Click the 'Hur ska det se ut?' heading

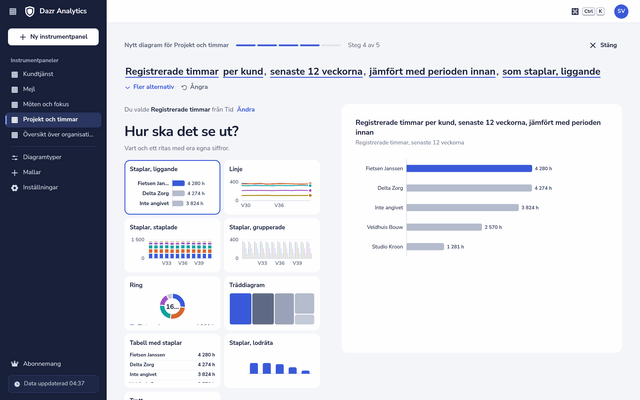click(x=182, y=131)
